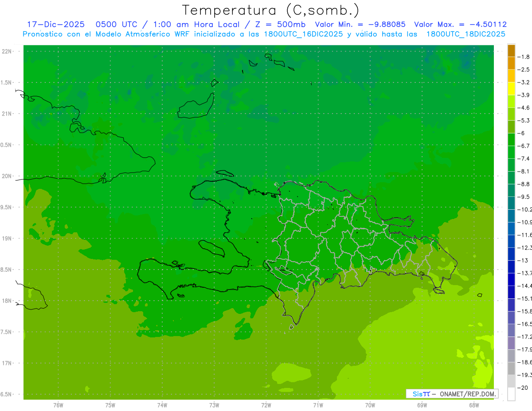Click the '22N' latitude label
The height and width of the screenshot is (411, 532).
[x=8, y=51]
